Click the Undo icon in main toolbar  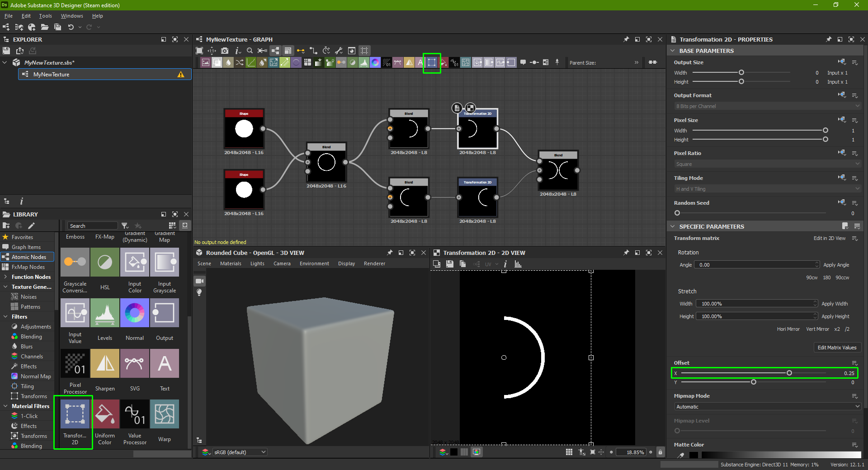pyautogui.click(x=71, y=27)
